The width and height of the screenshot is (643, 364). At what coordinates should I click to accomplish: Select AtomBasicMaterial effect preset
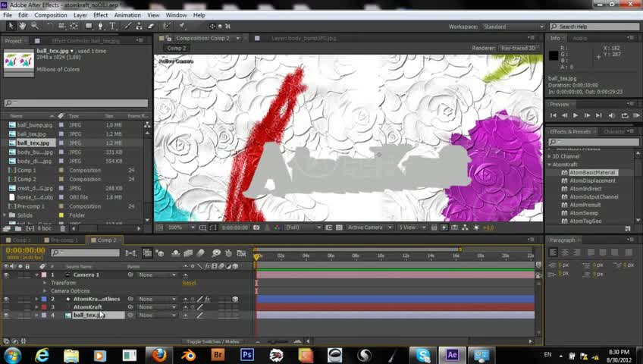click(592, 173)
